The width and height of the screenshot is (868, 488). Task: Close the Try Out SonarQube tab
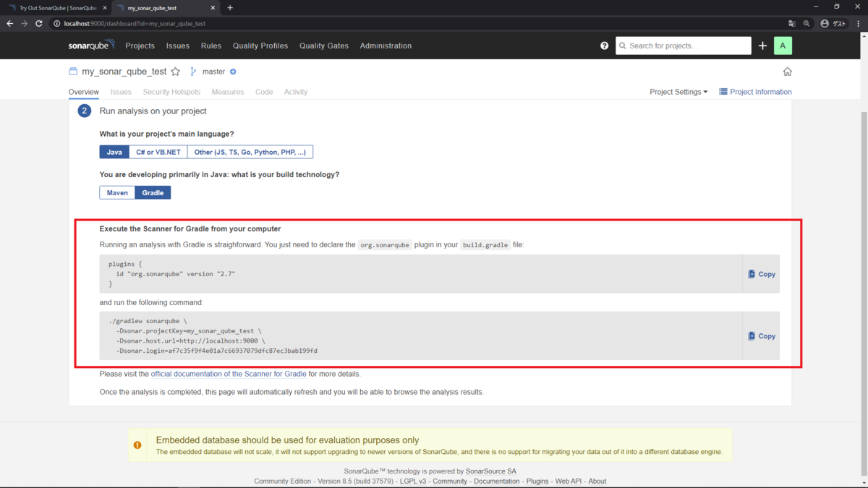pos(106,8)
